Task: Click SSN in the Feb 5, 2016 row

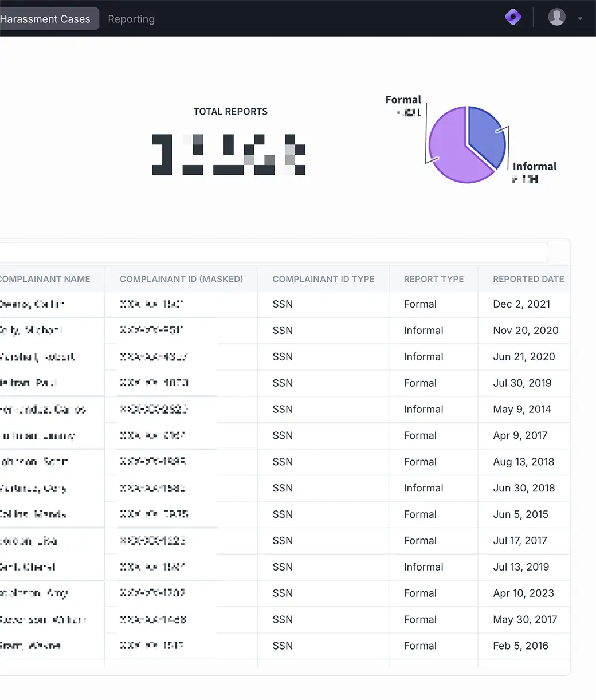Action: click(283, 646)
